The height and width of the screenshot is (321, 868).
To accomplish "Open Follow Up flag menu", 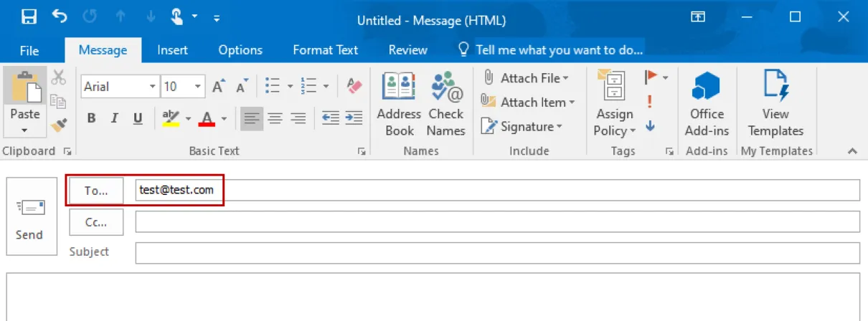I will click(x=656, y=77).
